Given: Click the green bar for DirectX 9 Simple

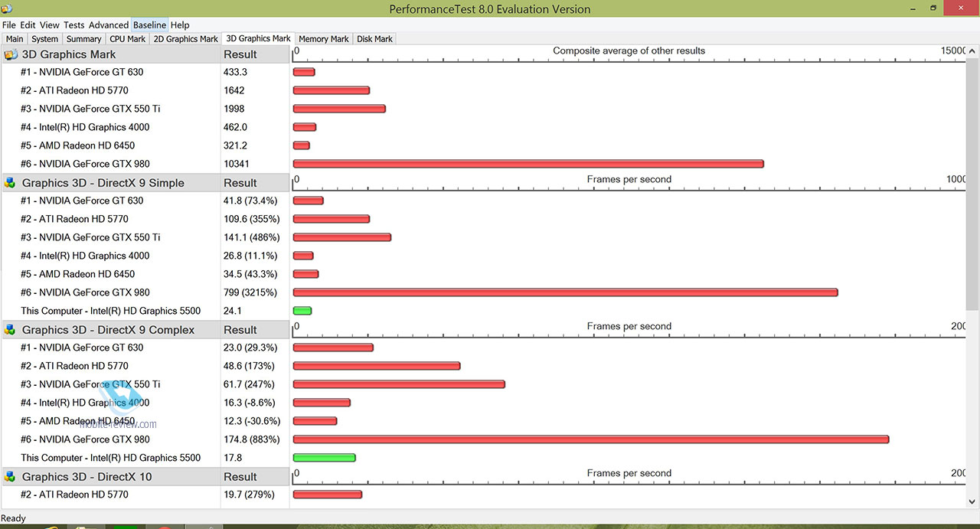Looking at the screenshot, I should [302, 311].
